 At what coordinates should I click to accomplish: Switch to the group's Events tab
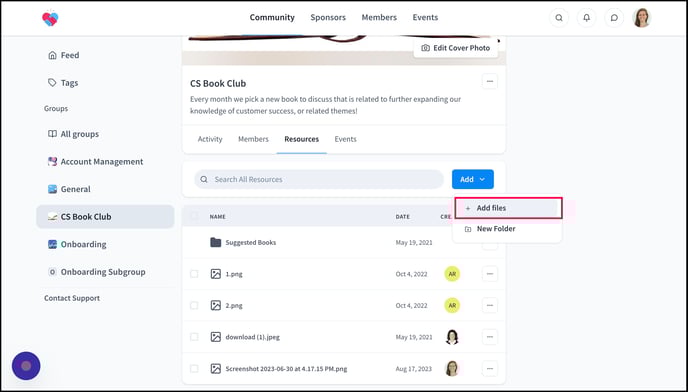[x=345, y=139]
